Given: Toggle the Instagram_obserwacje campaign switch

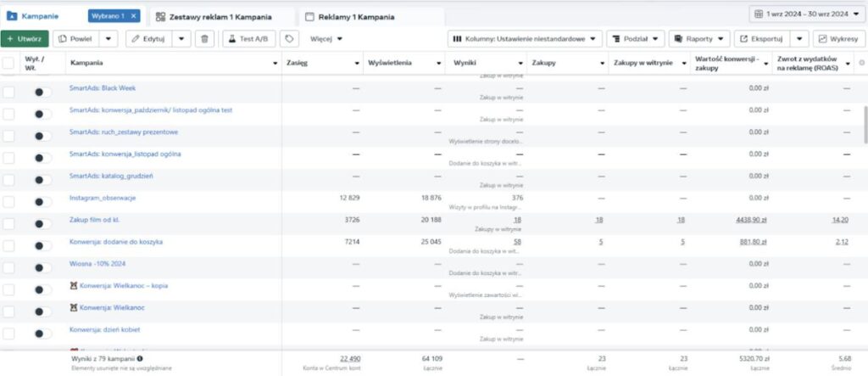Looking at the screenshot, I should pyautogui.click(x=42, y=201).
